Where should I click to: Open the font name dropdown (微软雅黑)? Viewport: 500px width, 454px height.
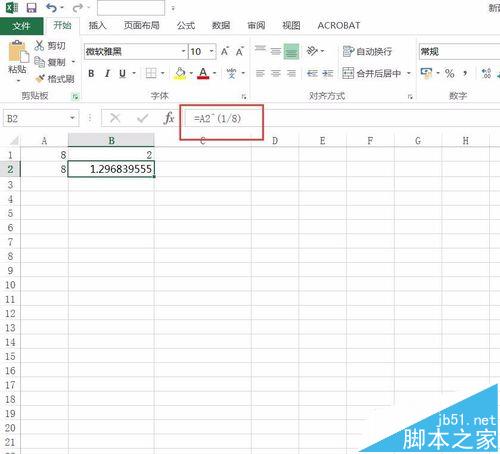(x=183, y=51)
